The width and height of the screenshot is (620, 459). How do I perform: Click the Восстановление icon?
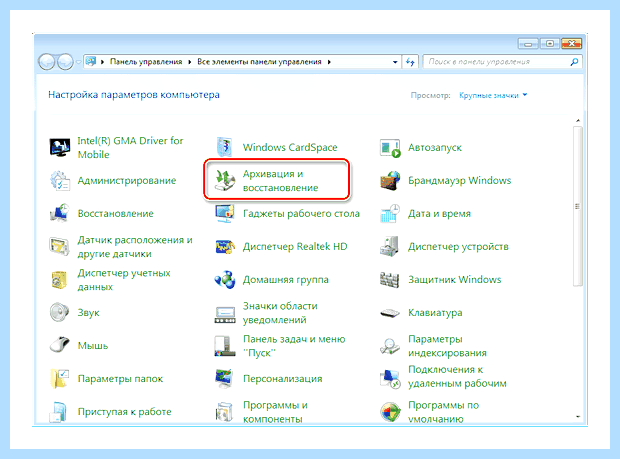point(60,213)
